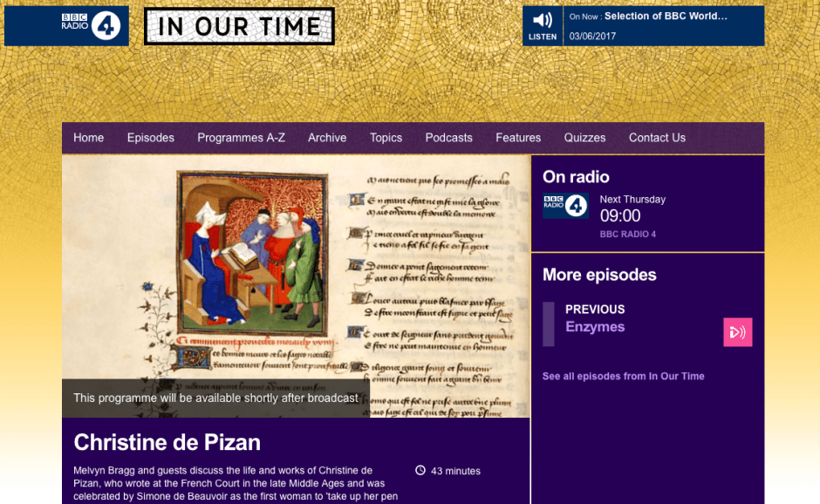The image size is (820, 504).
Task: Click the In Our Time programme logo
Action: point(239,26)
